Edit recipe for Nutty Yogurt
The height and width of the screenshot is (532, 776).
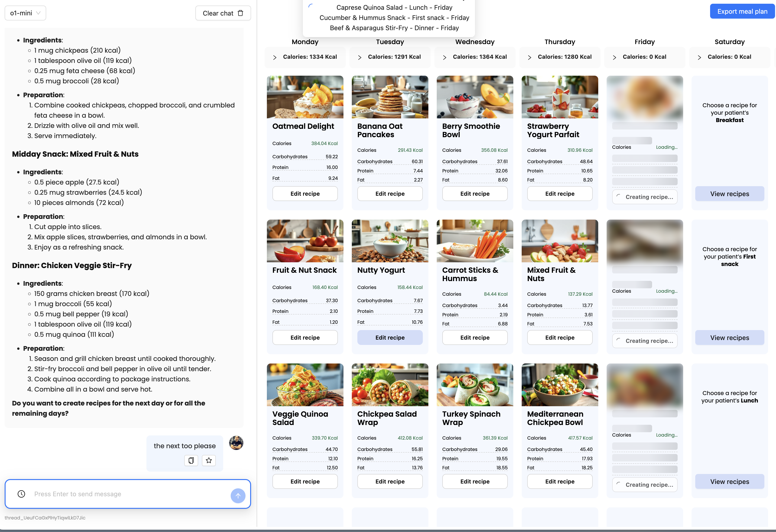point(390,338)
